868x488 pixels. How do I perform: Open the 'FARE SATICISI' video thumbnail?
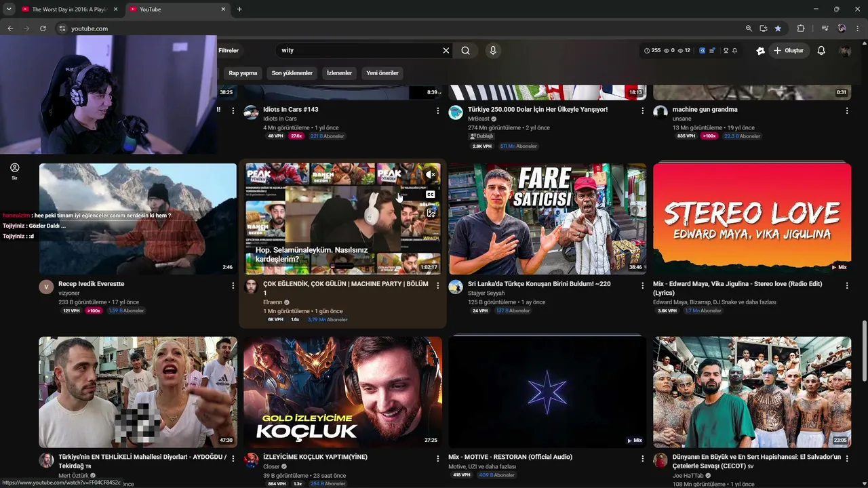(547, 219)
